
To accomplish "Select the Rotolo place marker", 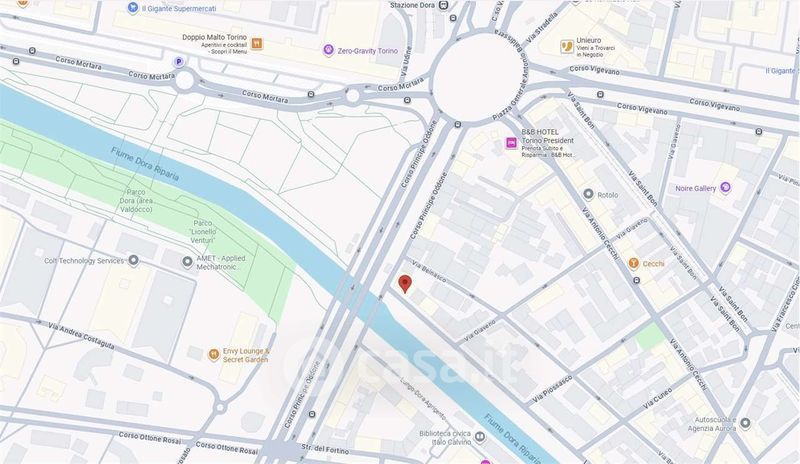I will [588, 194].
